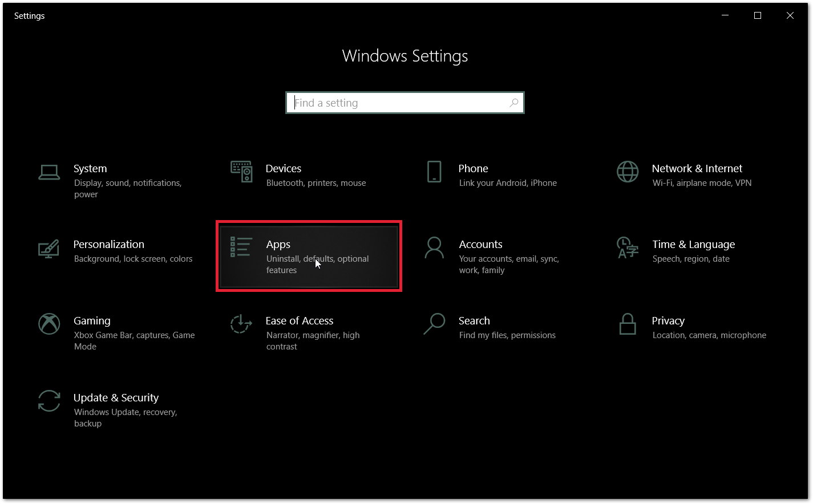Click 'Speech, region, date' description
This screenshot has width=813, height=504.
click(691, 259)
